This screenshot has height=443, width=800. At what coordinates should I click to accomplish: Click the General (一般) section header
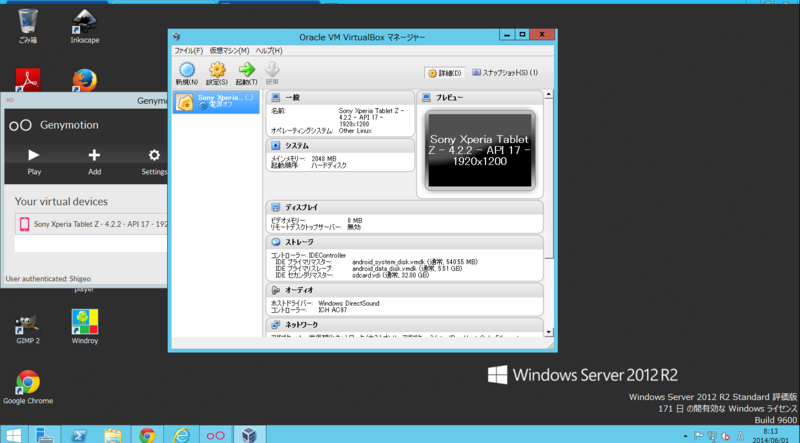tap(340, 97)
